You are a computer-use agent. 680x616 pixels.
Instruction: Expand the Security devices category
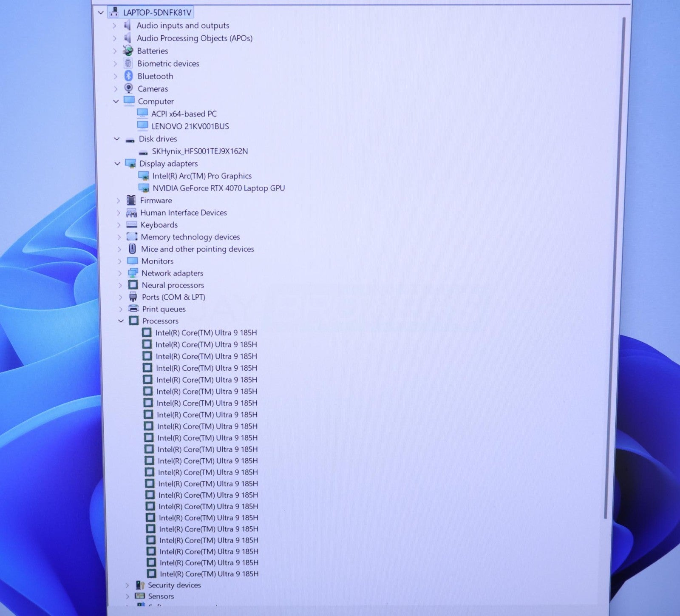127,585
